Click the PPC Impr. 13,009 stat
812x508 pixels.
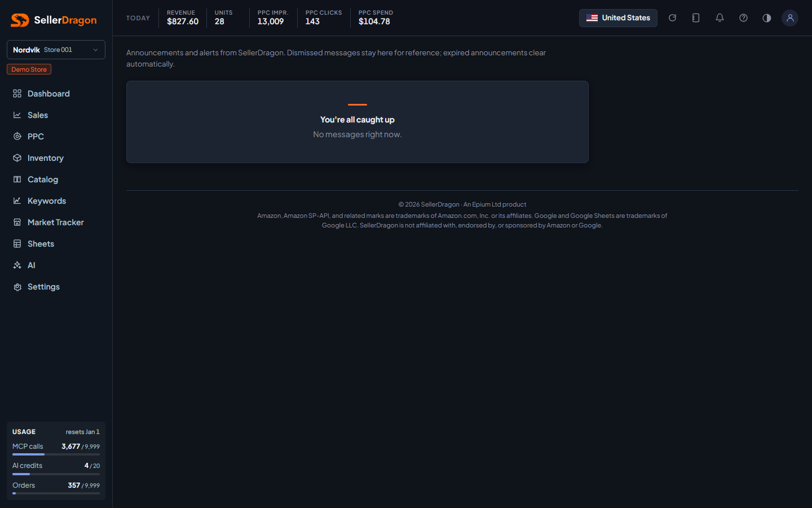pos(273,17)
